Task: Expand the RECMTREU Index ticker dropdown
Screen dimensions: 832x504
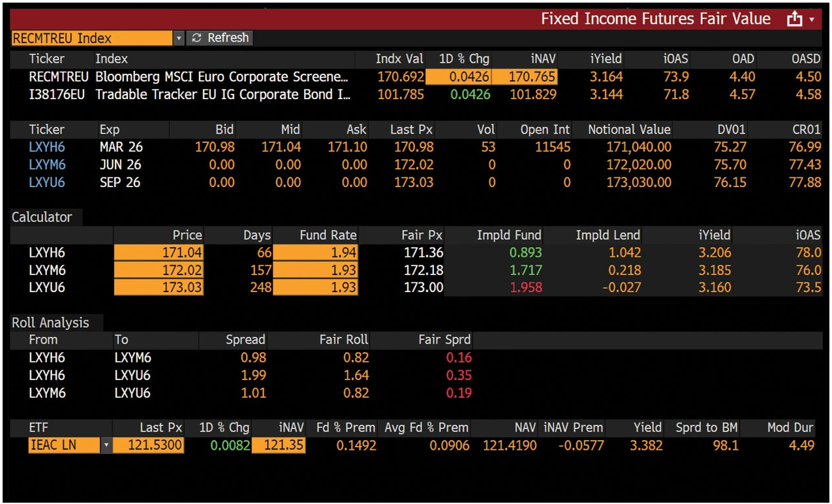Action: coord(178,38)
